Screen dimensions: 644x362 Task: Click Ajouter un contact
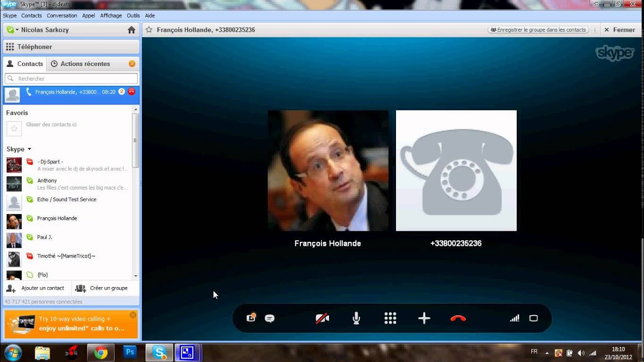point(36,288)
